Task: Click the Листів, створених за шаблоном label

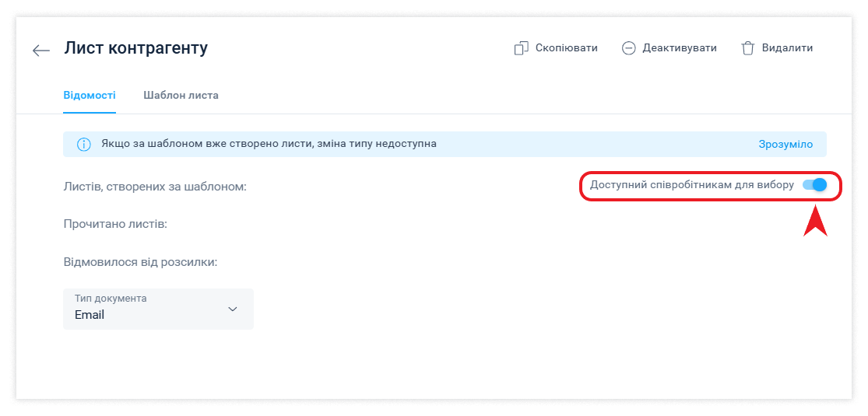Action: click(155, 187)
